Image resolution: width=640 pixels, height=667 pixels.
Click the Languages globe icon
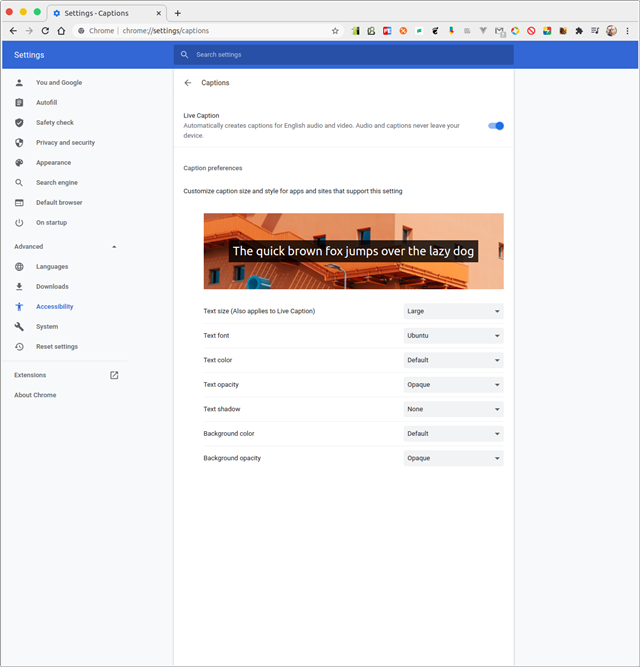pyautogui.click(x=19, y=267)
